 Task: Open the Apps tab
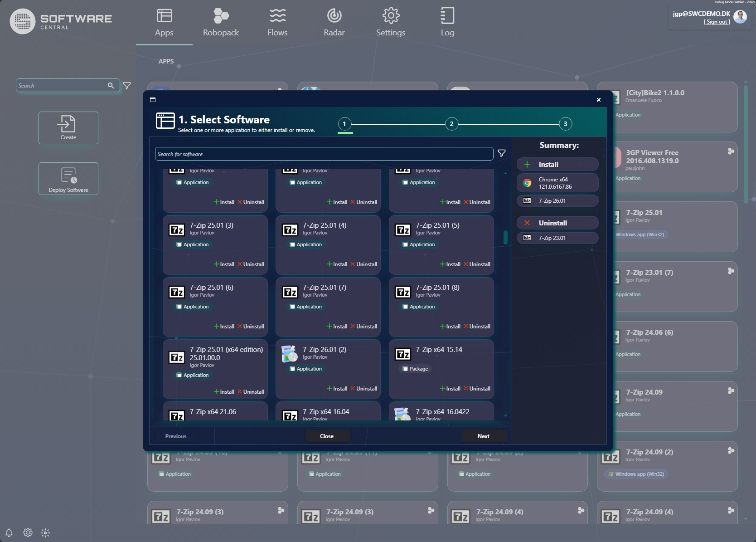tap(164, 23)
